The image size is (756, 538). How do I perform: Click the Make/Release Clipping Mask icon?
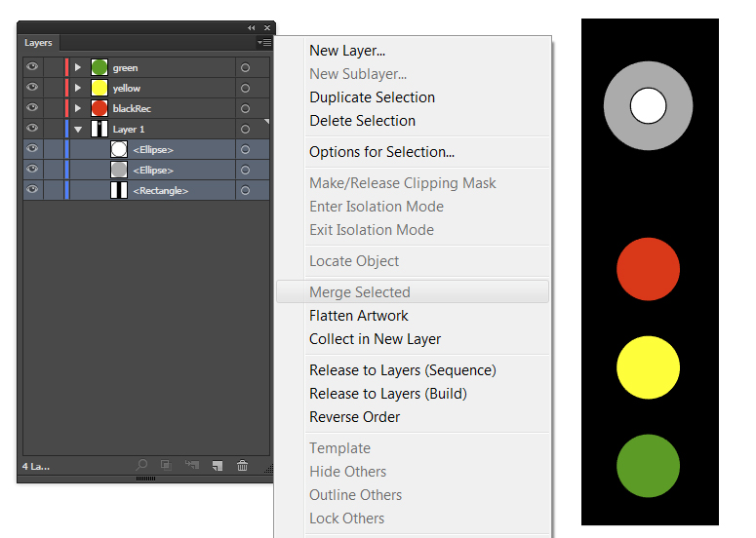click(x=166, y=466)
